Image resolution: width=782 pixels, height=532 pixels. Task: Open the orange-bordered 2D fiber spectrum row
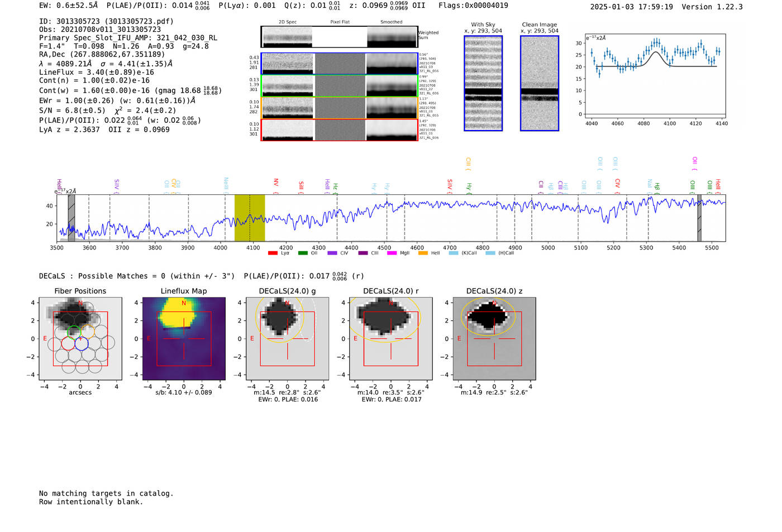coord(340,108)
